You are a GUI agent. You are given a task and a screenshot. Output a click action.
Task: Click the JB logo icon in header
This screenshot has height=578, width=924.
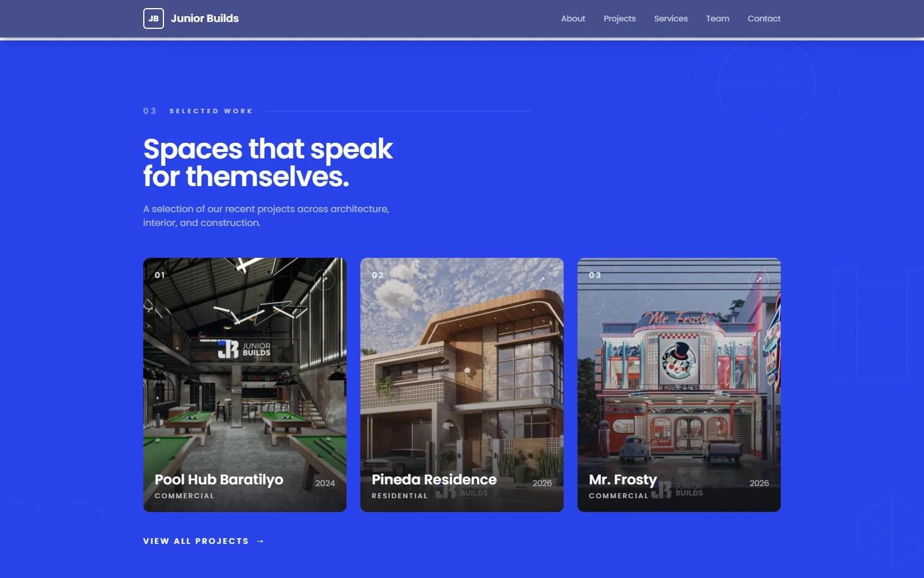154,18
